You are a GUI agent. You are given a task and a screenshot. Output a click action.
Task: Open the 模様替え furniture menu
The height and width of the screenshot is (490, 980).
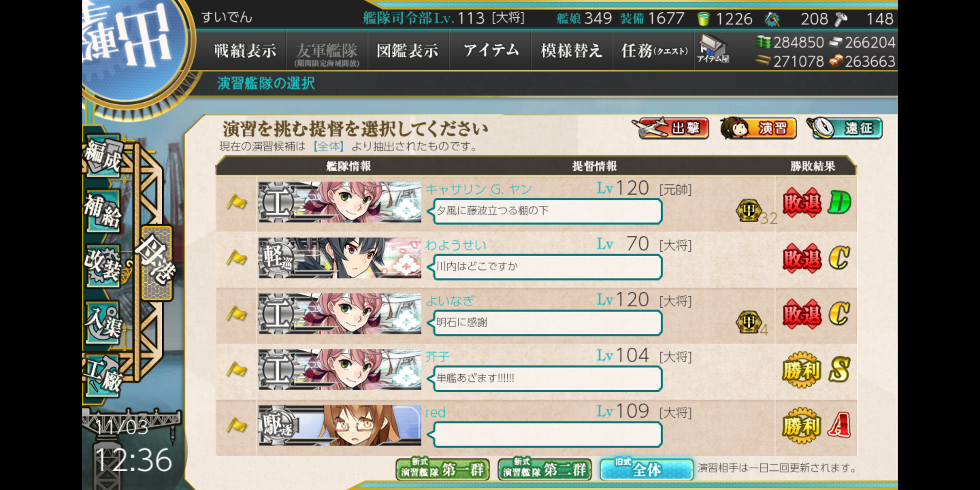[x=571, y=50]
